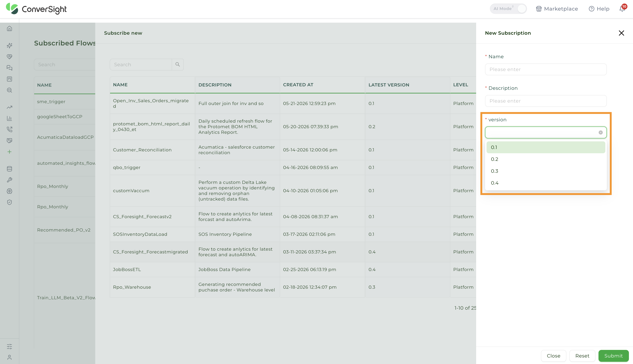Pick version 0.4 in the list
633x364 pixels.
click(545, 183)
